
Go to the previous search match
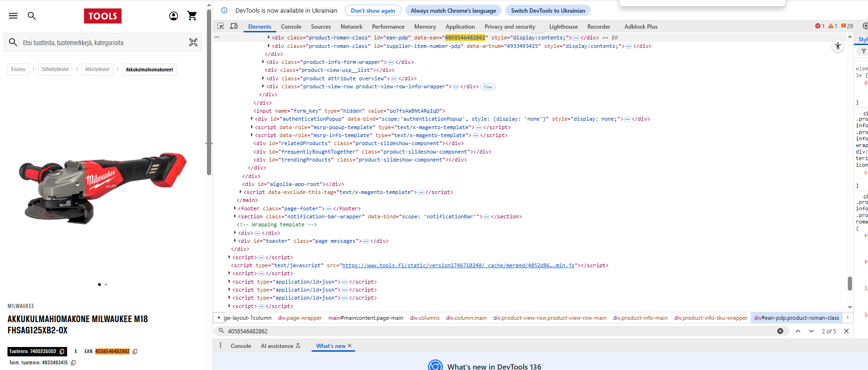798,331
